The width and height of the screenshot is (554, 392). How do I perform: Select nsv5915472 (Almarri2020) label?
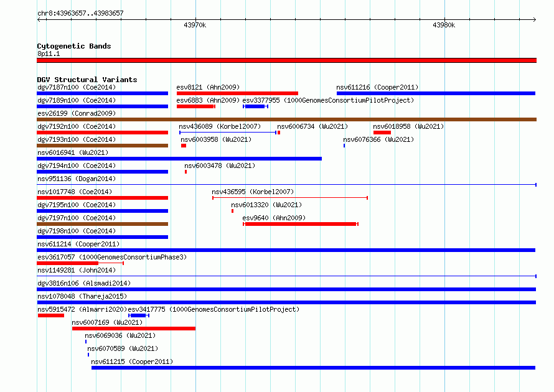point(82,309)
